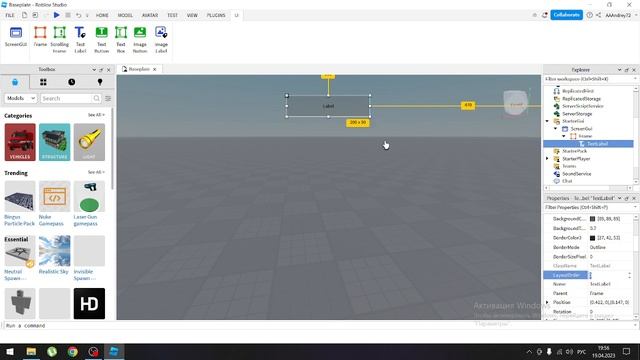
Task: Select ReplicatedStorage in Explorer
Action: click(x=581, y=99)
